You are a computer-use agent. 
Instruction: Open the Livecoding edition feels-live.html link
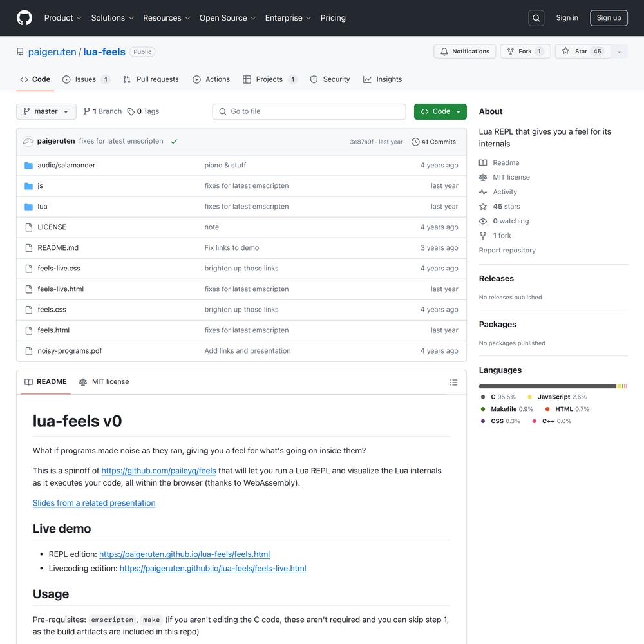pos(213,569)
